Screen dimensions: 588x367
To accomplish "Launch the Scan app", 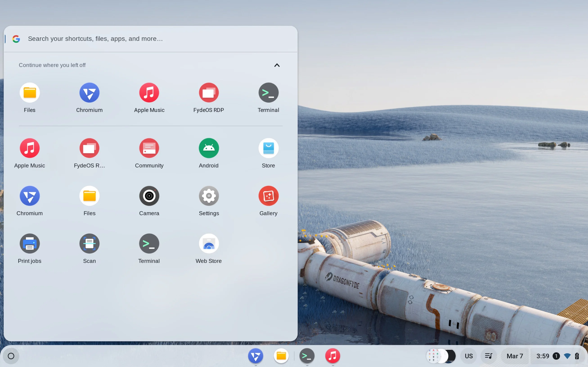I will 89,243.
